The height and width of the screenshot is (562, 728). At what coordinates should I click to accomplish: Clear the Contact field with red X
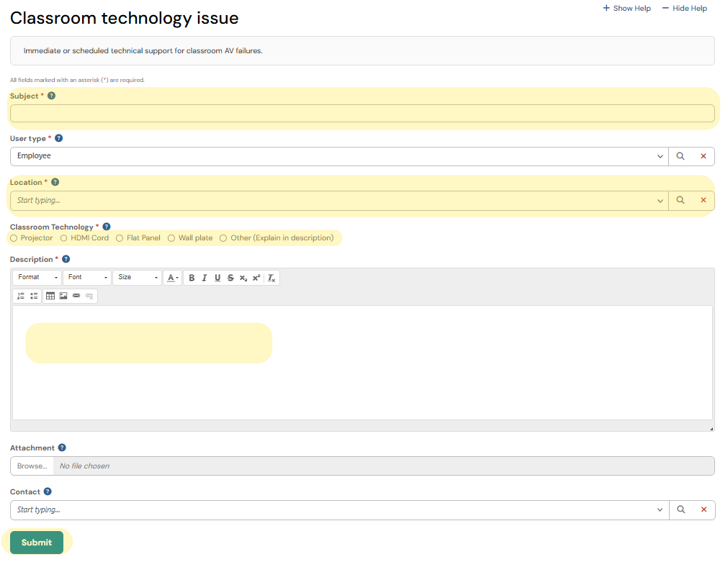[x=704, y=509]
